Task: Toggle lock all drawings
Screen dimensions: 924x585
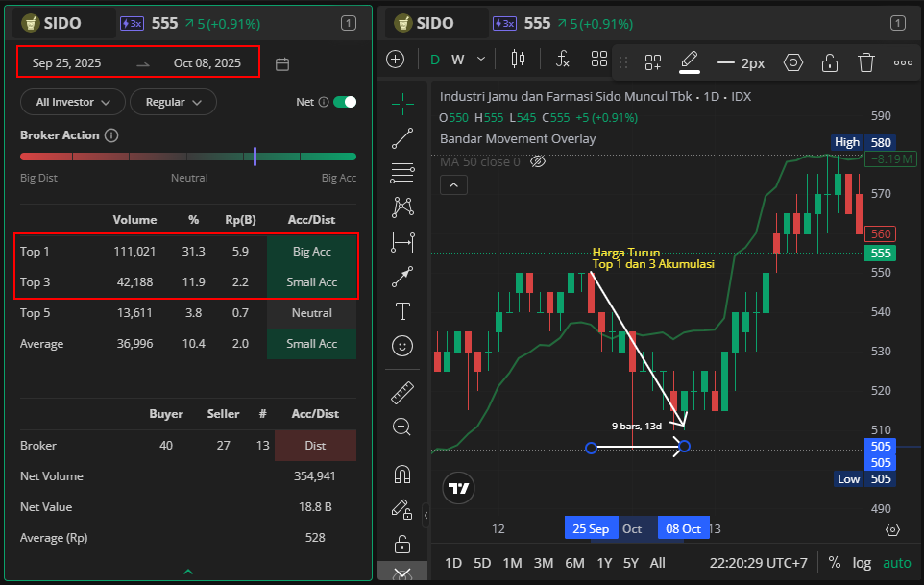Action: (x=402, y=545)
